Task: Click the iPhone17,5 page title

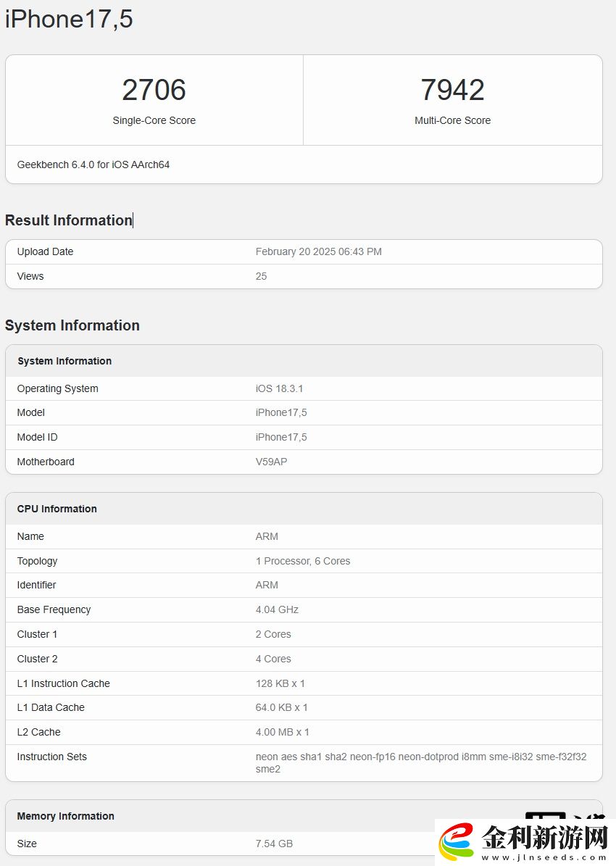Action: pyautogui.click(x=69, y=20)
